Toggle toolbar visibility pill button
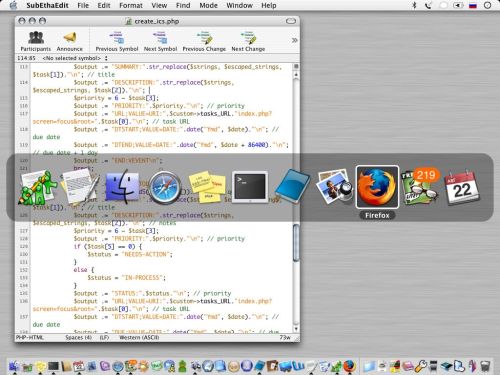500x375 pixels. coord(291,21)
